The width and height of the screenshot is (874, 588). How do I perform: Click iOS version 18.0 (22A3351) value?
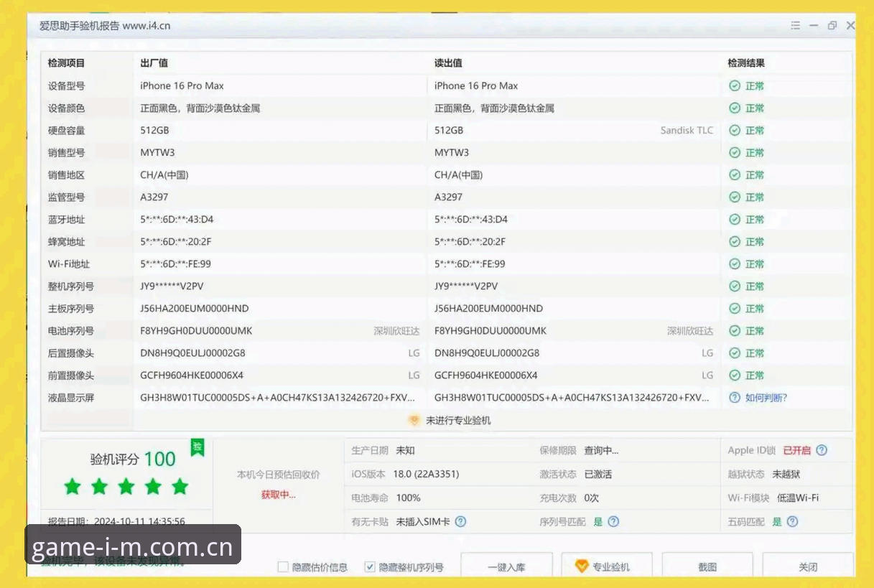426,474
